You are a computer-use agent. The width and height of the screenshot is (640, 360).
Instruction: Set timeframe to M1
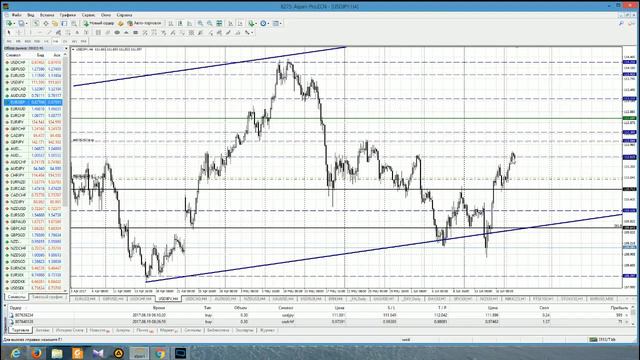click(x=9, y=41)
